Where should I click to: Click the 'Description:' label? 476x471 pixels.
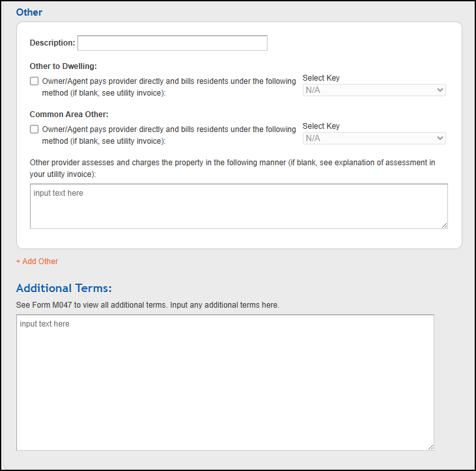(52, 43)
